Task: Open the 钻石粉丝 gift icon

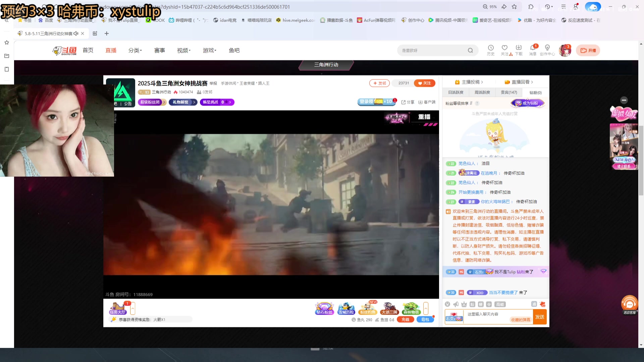Action: 324,308
